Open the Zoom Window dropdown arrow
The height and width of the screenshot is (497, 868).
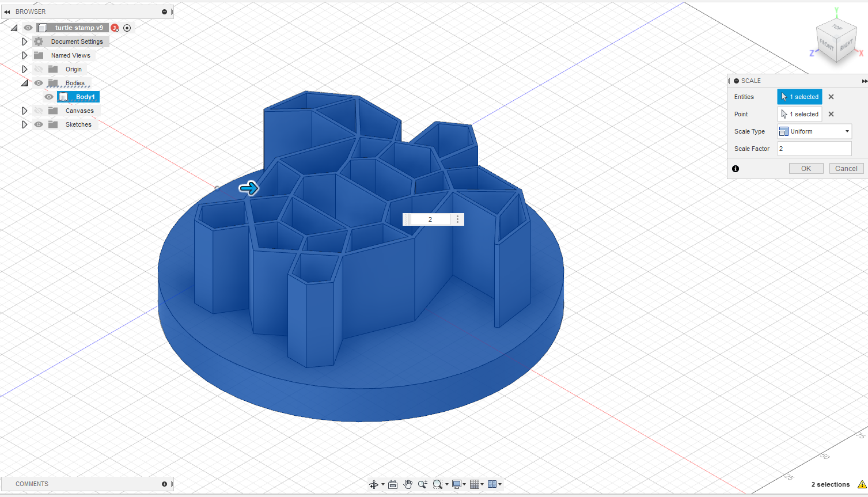(x=447, y=484)
